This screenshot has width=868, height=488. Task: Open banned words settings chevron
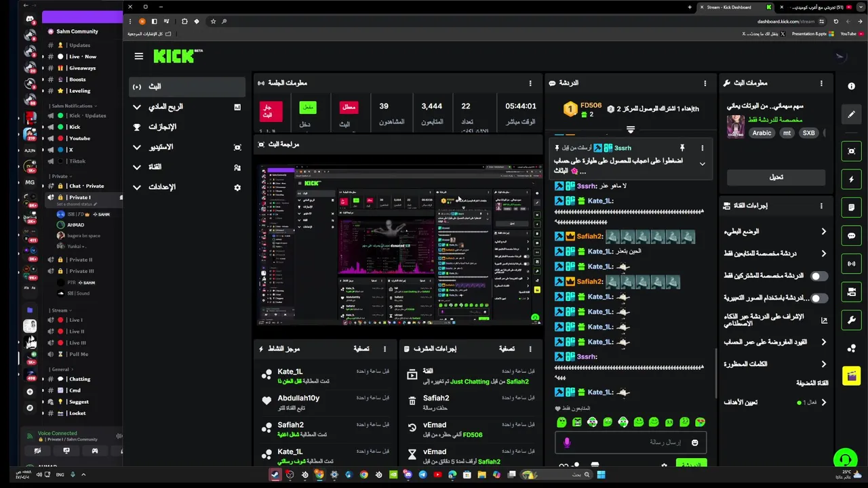click(823, 364)
